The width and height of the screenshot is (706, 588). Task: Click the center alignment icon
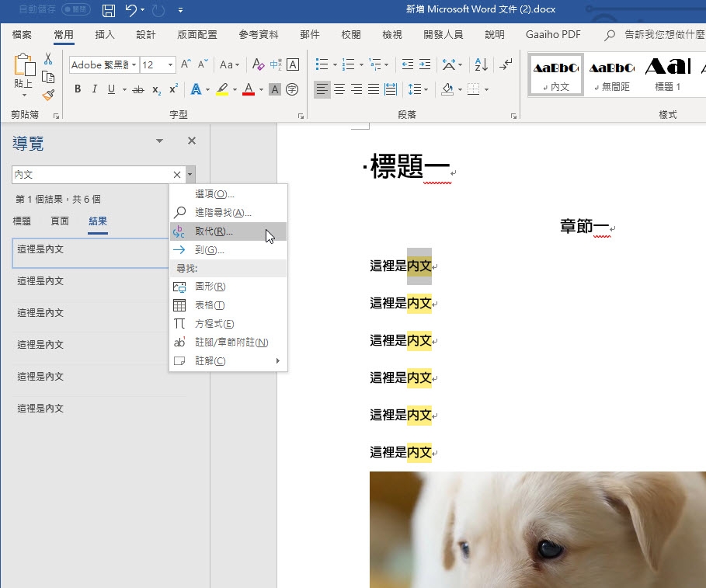(x=339, y=90)
